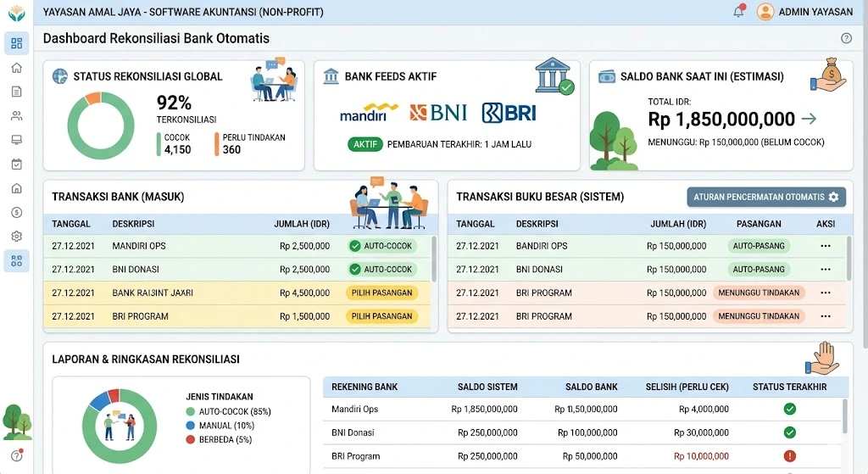The height and width of the screenshot is (474, 868).
Task: Open the calendar check icon in the sidebar
Action: 17,164
